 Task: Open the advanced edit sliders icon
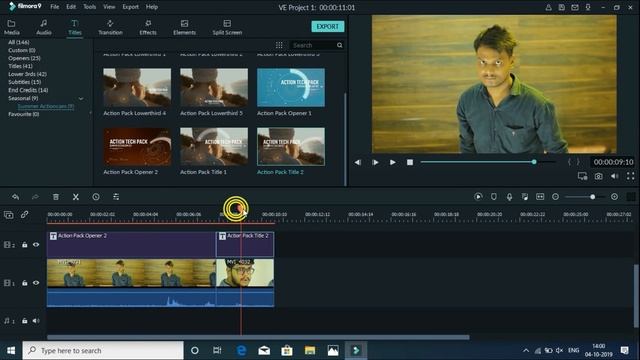tap(116, 197)
